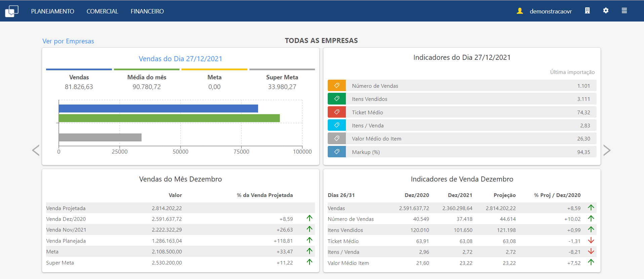Open the company building icon in header

[587, 11]
